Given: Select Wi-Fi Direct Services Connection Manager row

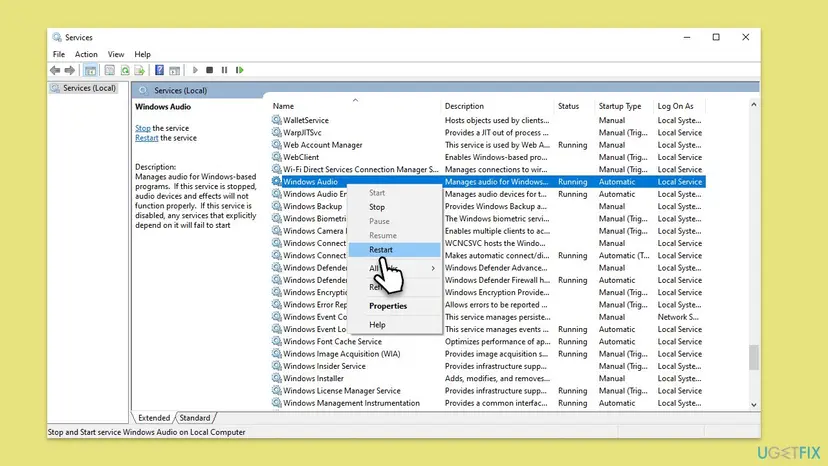Looking at the screenshot, I should pos(488,169).
